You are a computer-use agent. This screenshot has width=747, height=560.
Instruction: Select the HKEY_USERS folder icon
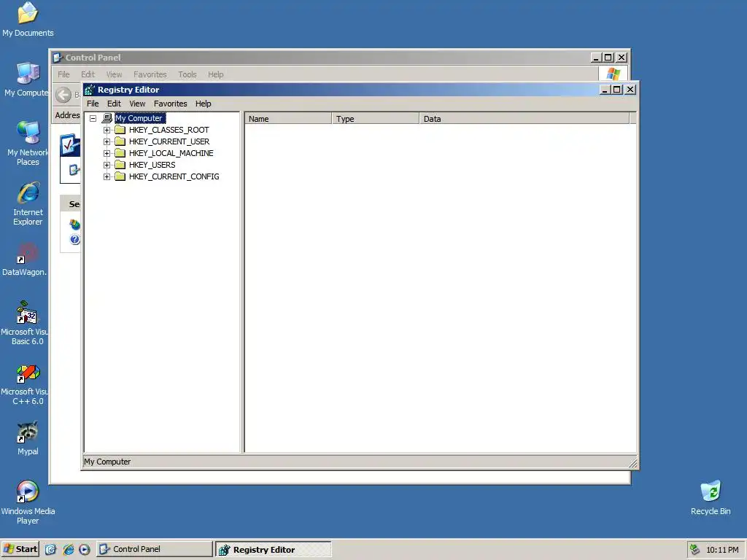pos(120,166)
